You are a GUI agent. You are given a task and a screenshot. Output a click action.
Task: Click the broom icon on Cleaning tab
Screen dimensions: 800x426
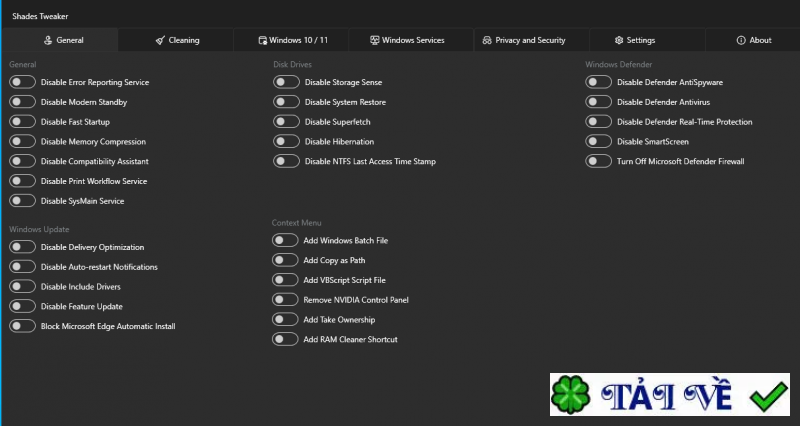pos(160,40)
